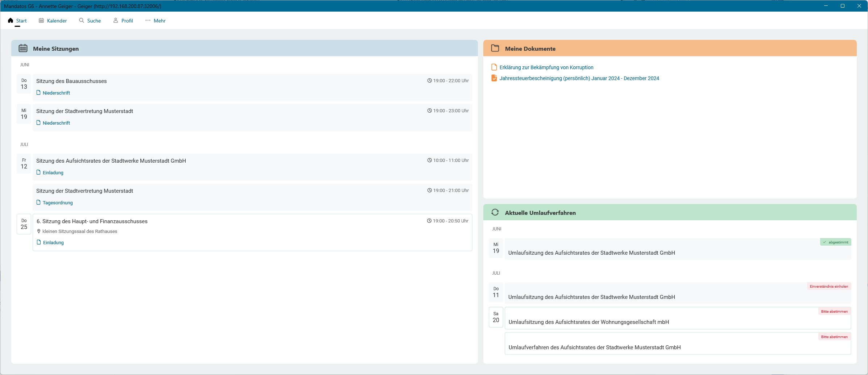This screenshot has width=868, height=375.
Task: Open Umlaufsitzung Stadtwerke entry dated Do 11
Action: tap(678, 293)
